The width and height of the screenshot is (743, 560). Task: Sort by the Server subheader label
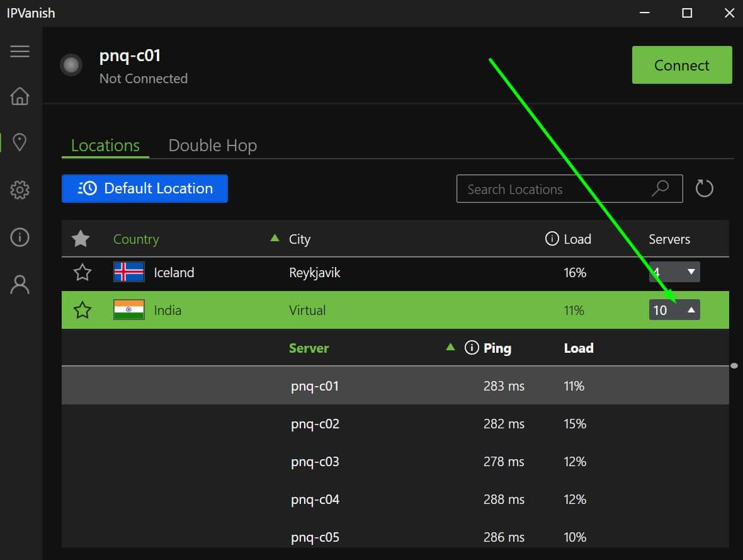[309, 348]
